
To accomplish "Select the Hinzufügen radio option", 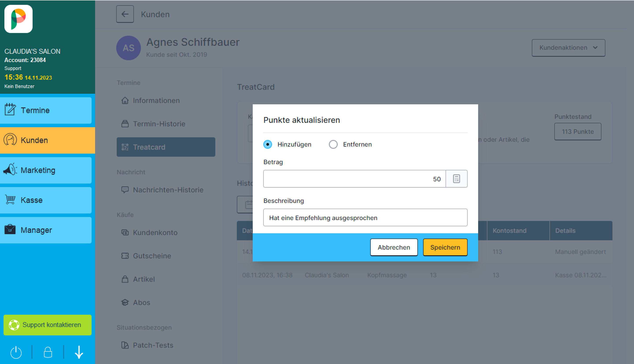I will point(268,144).
